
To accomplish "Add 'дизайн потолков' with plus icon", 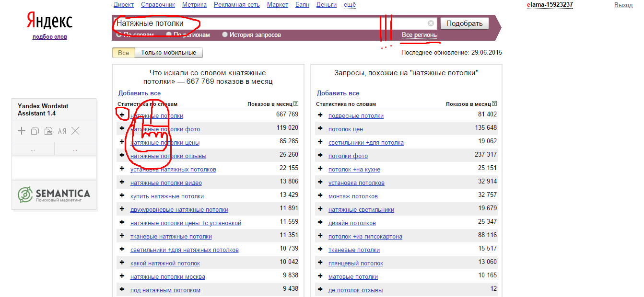I will pos(320,223).
